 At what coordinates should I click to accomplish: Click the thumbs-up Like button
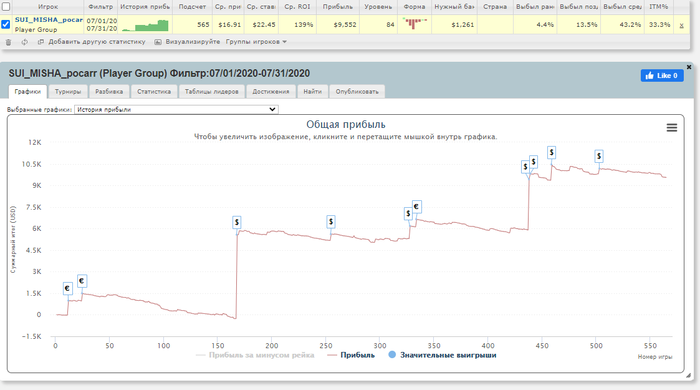coord(662,75)
